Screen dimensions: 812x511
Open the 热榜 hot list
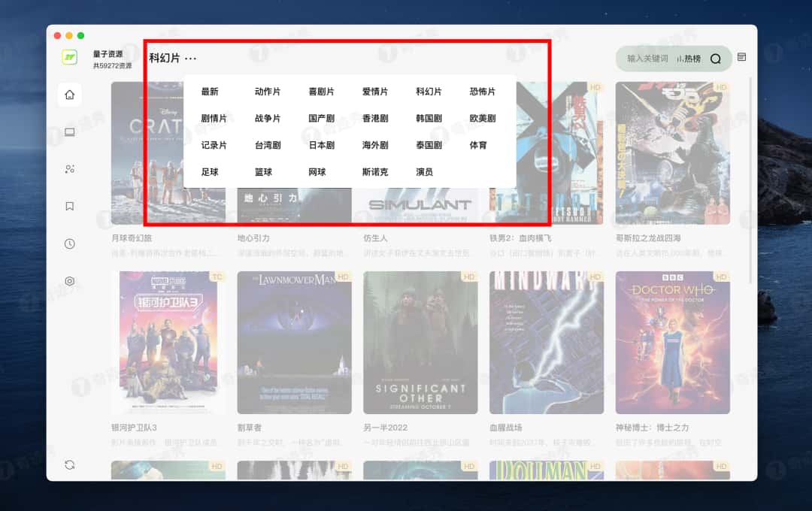(689, 59)
